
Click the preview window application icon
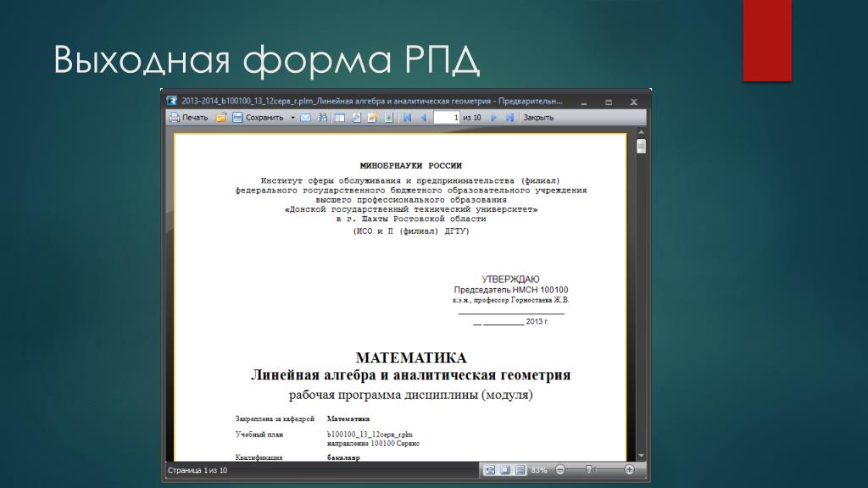point(171,101)
